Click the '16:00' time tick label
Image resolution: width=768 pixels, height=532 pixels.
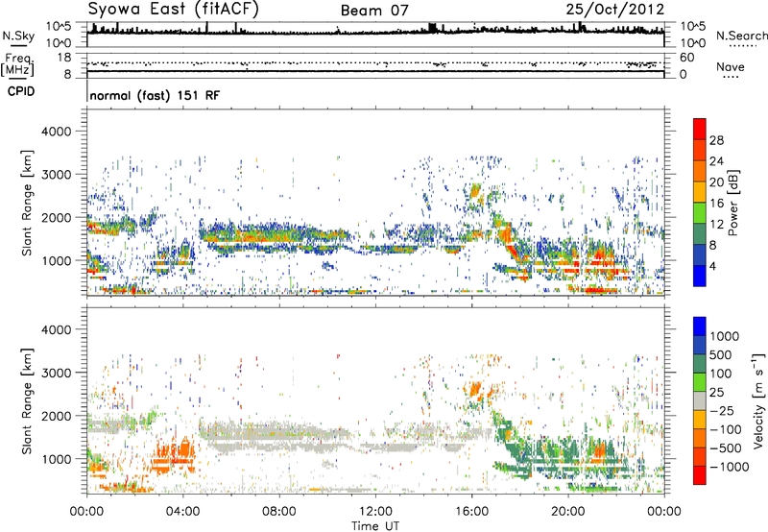coord(471,512)
